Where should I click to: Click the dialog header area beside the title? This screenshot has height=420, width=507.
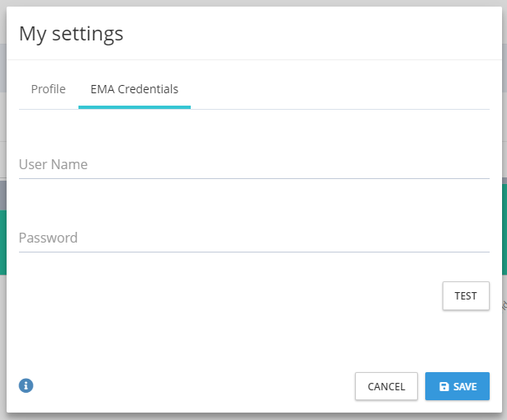pyautogui.click(x=330, y=34)
